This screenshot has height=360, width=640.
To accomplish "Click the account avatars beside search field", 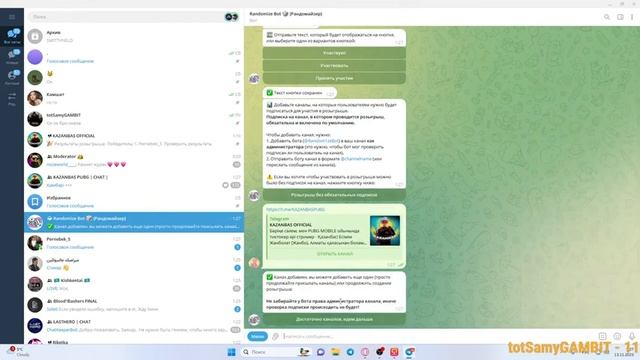I will [x=231, y=17].
